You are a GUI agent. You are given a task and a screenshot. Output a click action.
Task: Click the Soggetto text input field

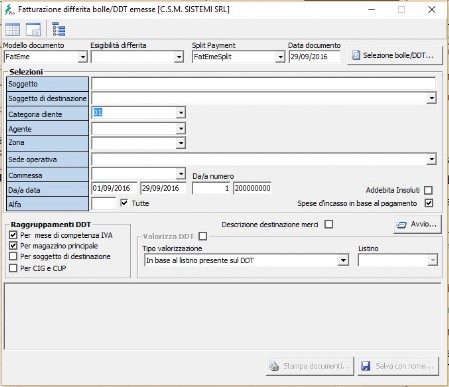[x=263, y=83]
